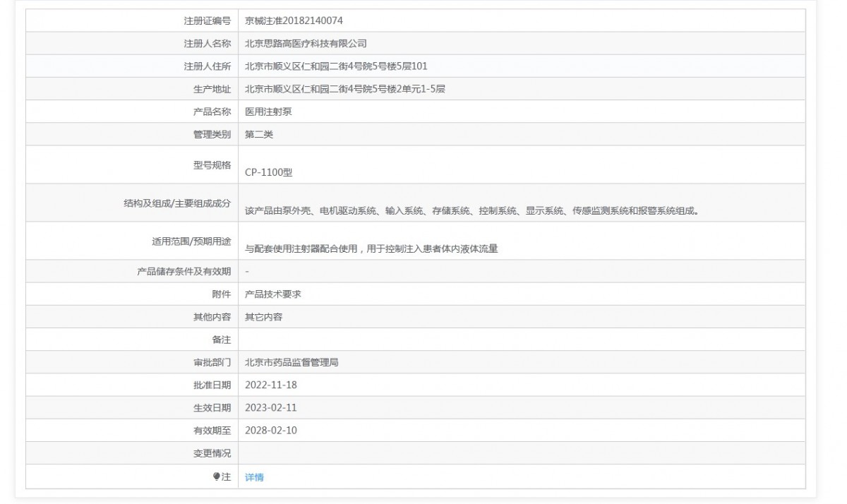Click the 备注 label
Screen dimensions: 847x504
pyautogui.click(x=221, y=340)
